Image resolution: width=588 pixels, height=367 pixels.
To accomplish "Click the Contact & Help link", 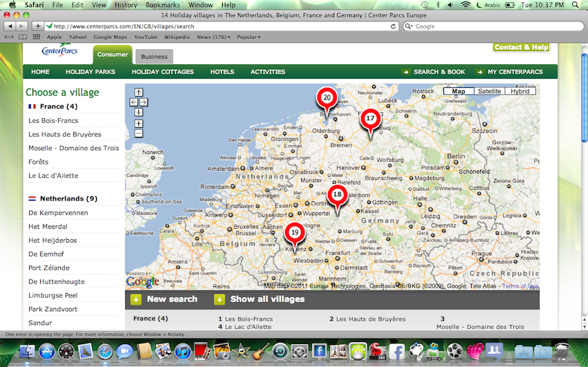I will pos(522,47).
